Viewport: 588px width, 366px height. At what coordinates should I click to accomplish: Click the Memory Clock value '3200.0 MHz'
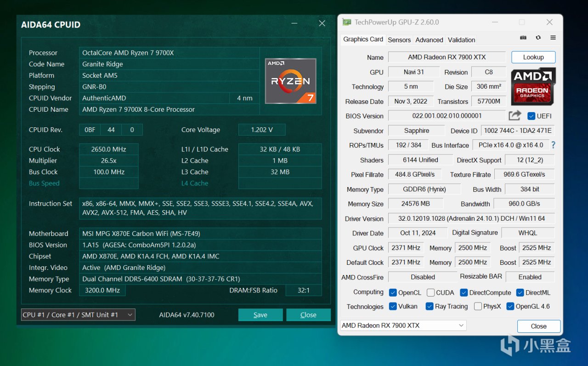102,290
